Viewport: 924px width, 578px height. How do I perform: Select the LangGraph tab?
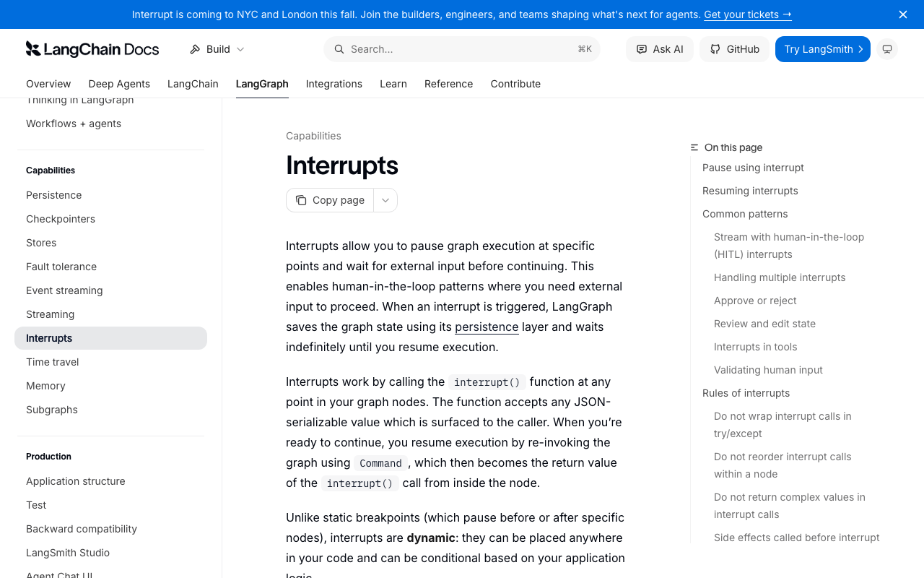(262, 84)
